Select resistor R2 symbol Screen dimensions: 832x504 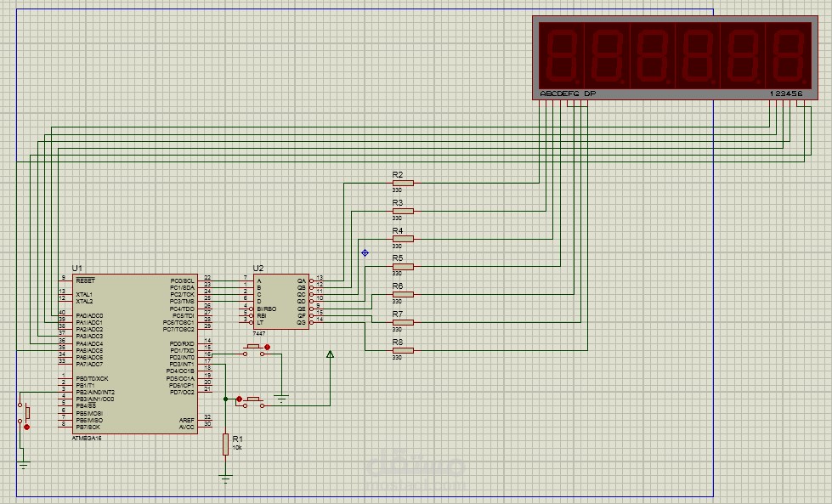click(x=404, y=183)
